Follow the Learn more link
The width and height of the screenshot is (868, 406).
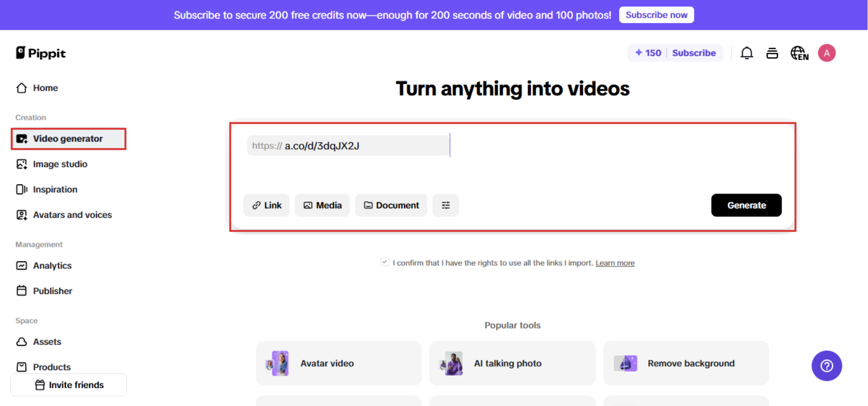pos(615,263)
